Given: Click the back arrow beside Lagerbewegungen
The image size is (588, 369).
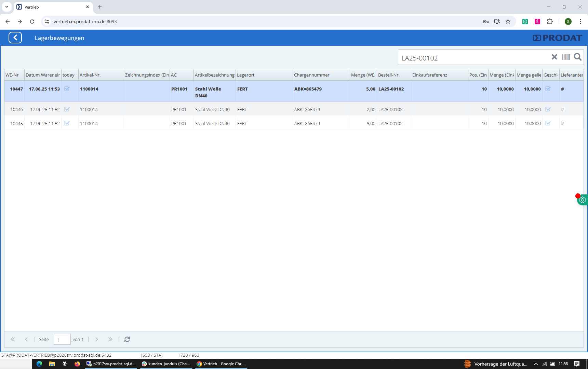Looking at the screenshot, I should (x=15, y=38).
